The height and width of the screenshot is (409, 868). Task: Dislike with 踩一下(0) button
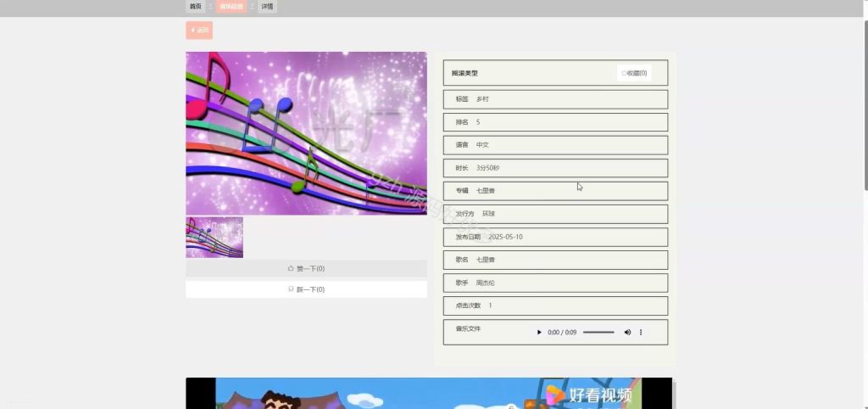tap(306, 289)
